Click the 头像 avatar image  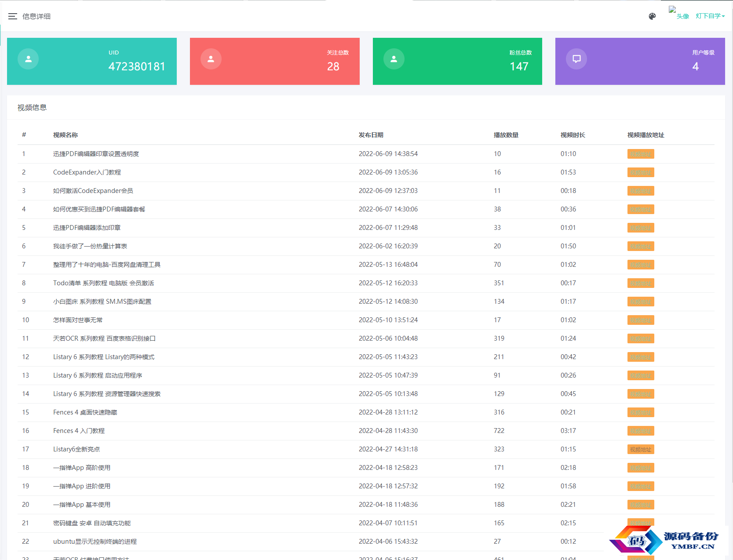point(679,13)
